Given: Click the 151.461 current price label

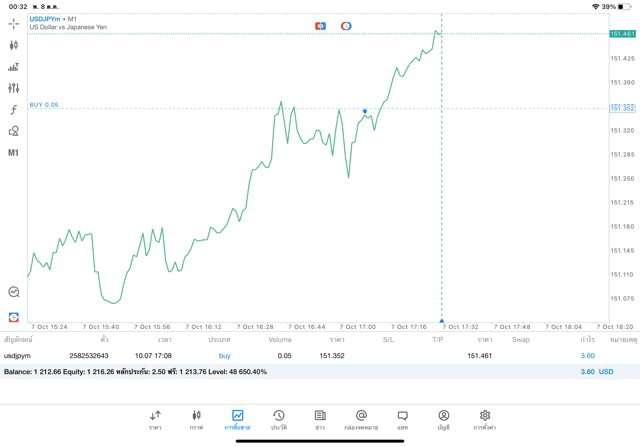Looking at the screenshot, I should [622, 34].
